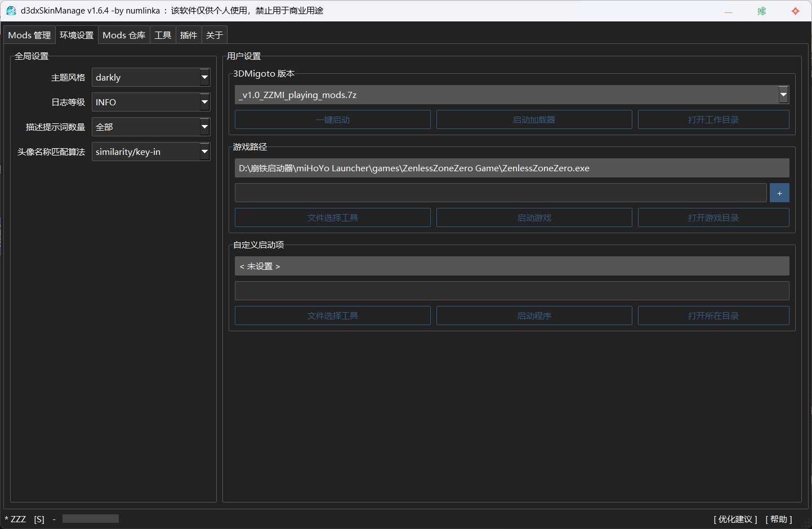Click the 头像名称匹配算法 label
The height and width of the screenshot is (529, 812).
click(51, 152)
